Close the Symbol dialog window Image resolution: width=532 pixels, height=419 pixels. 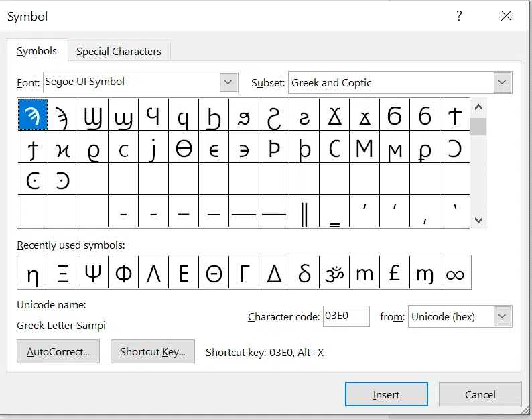tap(506, 16)
